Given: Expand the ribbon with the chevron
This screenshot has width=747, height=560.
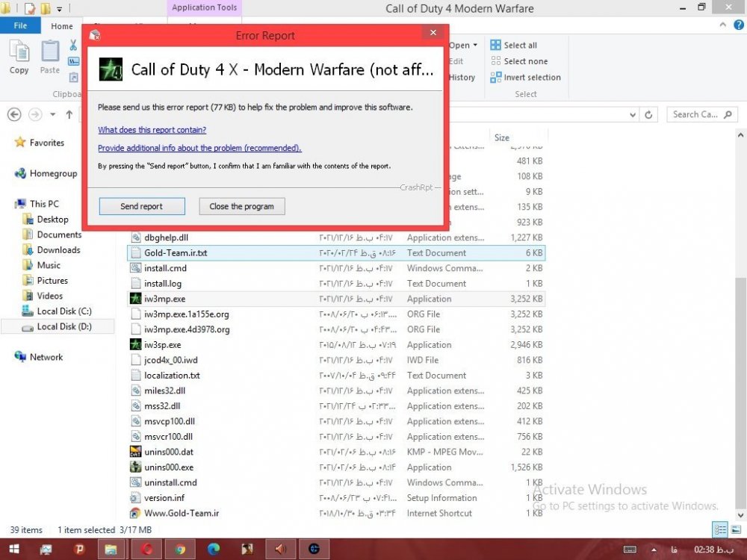Looking at the screenshot, I should pyautogui.click(x=723, y=26).
